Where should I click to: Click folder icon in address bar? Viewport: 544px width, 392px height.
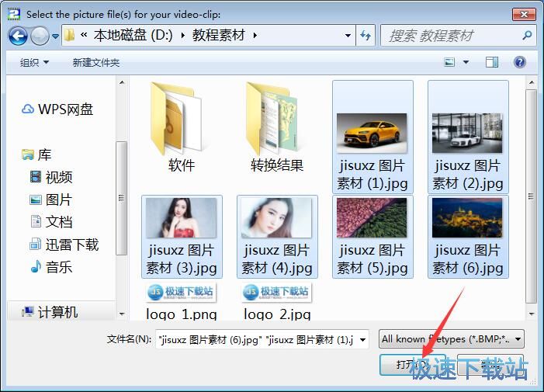tap(69, 35)
